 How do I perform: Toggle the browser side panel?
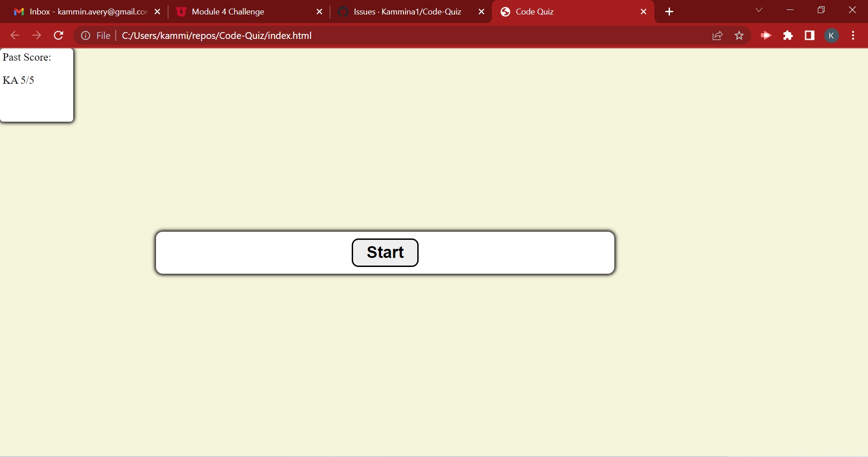tap(810, 36)
